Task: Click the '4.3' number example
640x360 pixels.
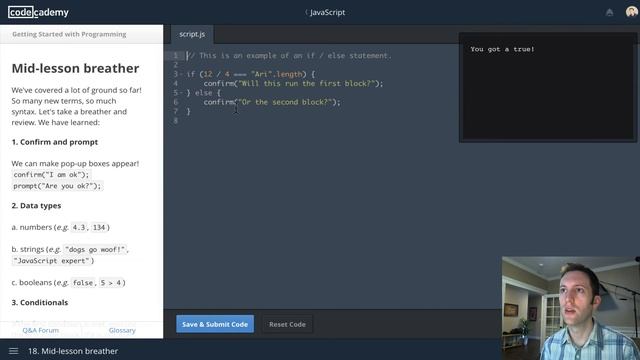Action: 79,227
